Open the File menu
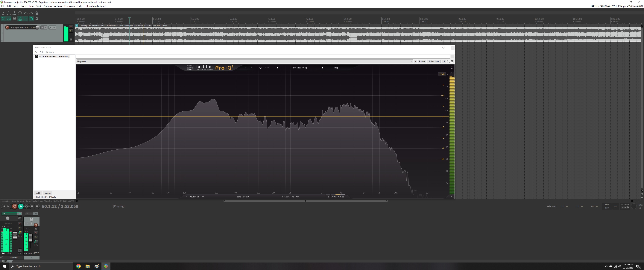This screenshot has width=644, height=270. pos(3,6)
